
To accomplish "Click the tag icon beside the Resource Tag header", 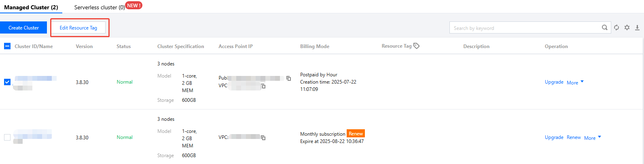I will coord(417,46).
